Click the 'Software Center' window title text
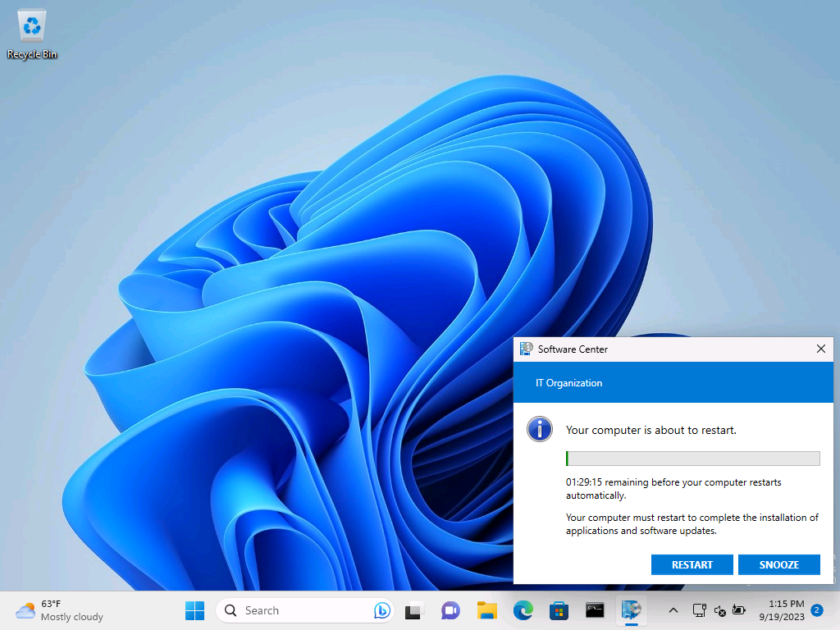The height and width of the screenshot is (630, 840). pos(573,349)
